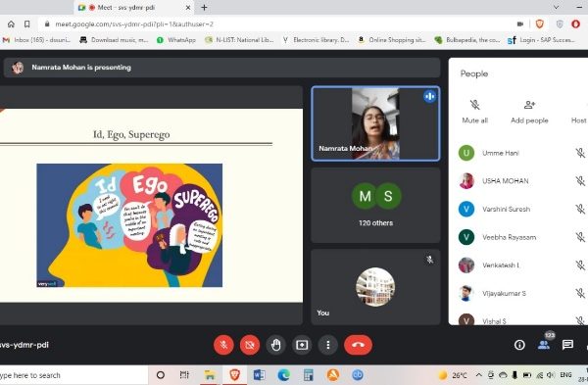Click the 120 others tile

click(375, 205)
